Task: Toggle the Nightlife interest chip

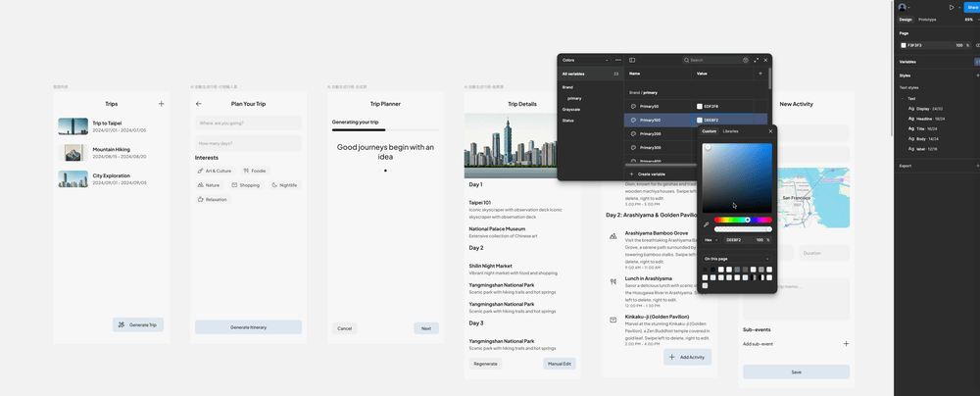Action: click(x=285, y=185)
